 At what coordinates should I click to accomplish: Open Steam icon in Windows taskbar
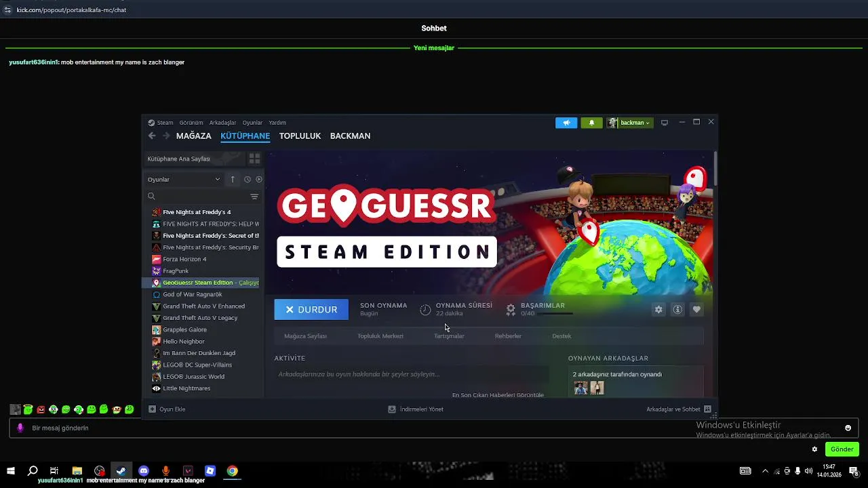tap(121, 471)
